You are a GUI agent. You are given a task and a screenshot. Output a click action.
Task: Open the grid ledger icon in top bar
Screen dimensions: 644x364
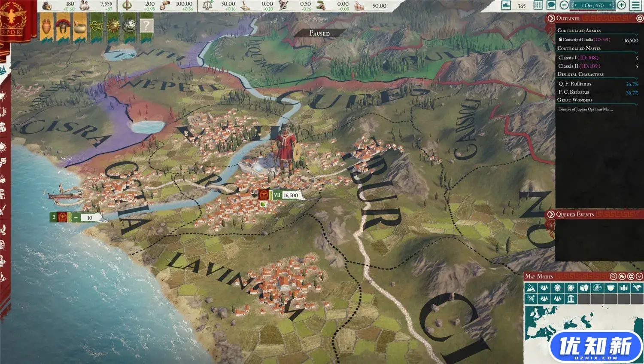pos(538,6)
